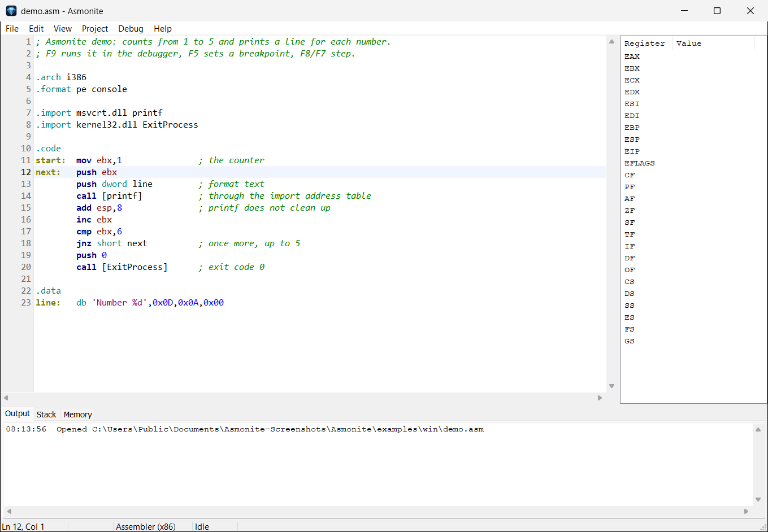Switch to the Output tab
Viewport: 768px width, 532px height.
pos(18,414)
